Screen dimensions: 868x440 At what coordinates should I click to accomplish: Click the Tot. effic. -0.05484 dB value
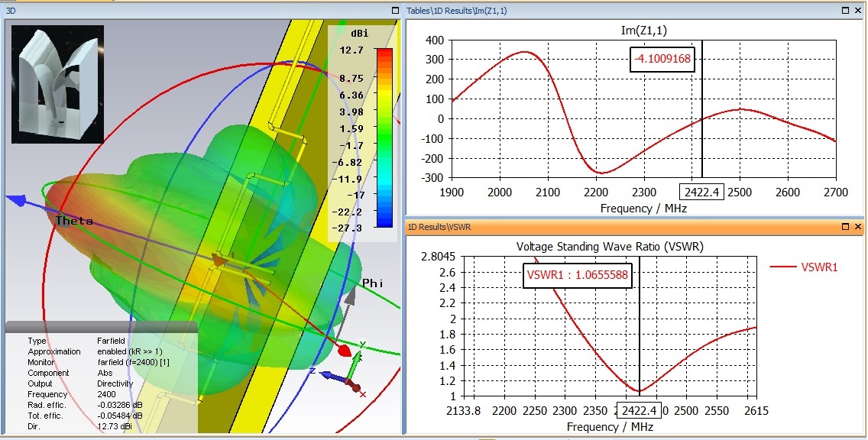120,416
